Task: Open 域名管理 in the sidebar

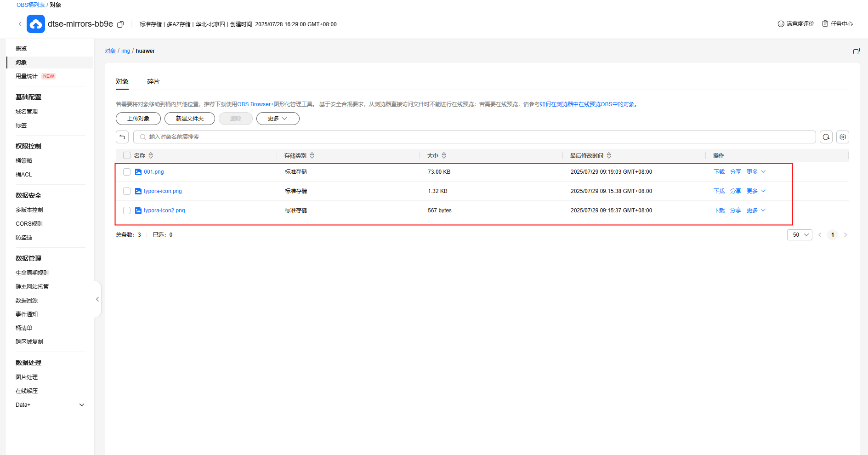Action: coord(27,112)
